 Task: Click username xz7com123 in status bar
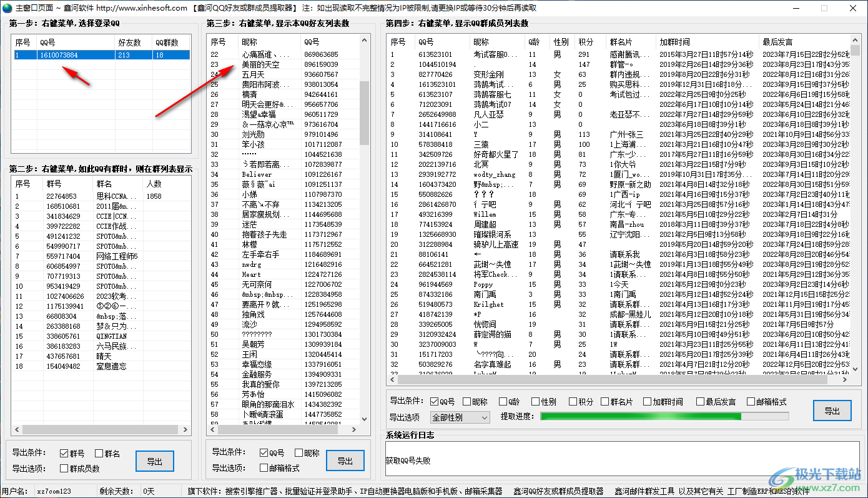tap(53, 491)
